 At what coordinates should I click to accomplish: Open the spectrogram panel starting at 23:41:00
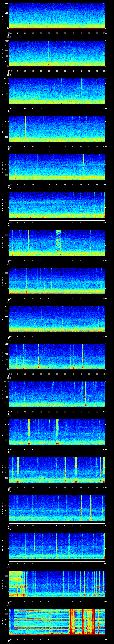[57, 205]
